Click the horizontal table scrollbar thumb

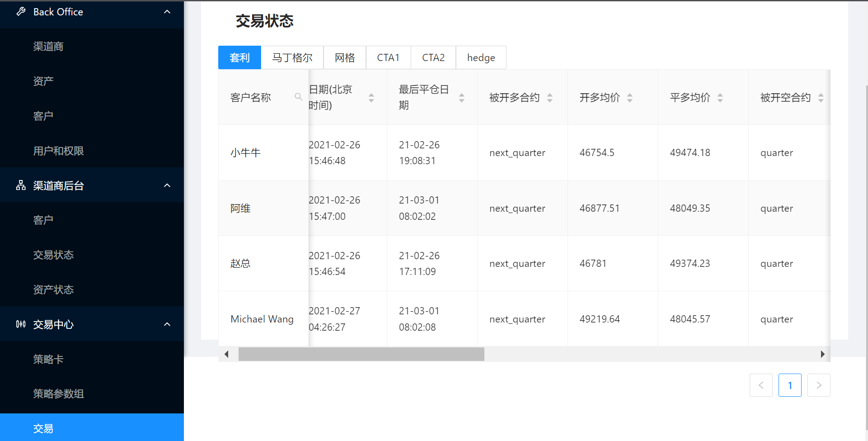coord(361,354)
